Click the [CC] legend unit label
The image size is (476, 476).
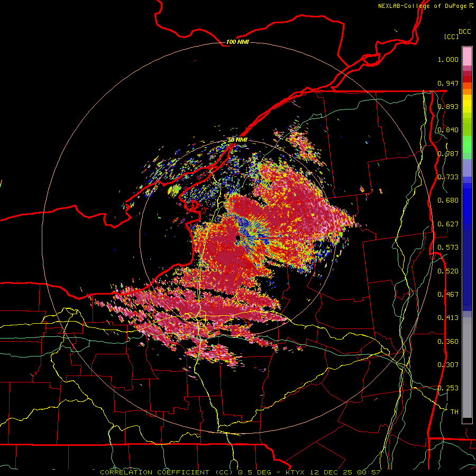452,36
